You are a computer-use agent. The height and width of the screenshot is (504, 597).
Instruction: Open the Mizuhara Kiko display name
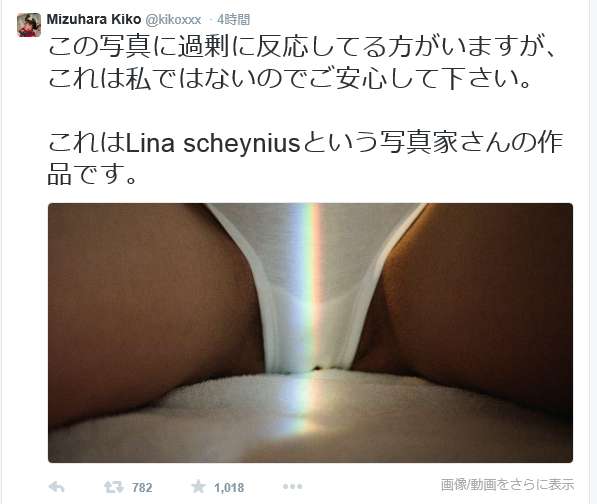94,19
